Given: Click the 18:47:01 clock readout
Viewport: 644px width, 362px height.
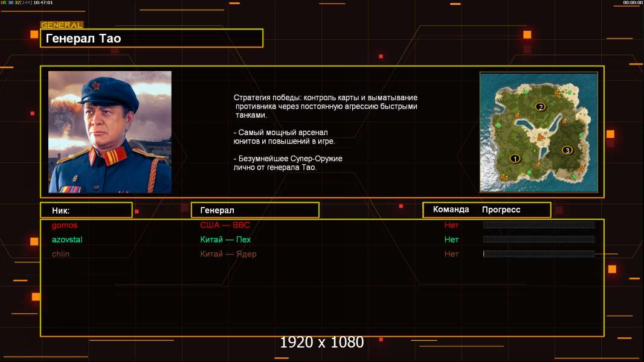Looking at the screenshot, I should coord(43,2).
